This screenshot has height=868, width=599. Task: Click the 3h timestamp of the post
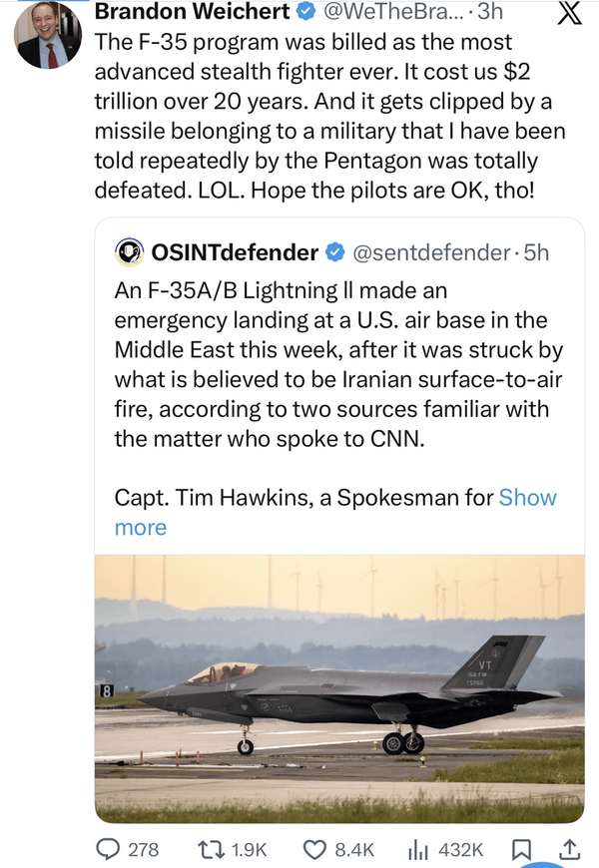490,13
